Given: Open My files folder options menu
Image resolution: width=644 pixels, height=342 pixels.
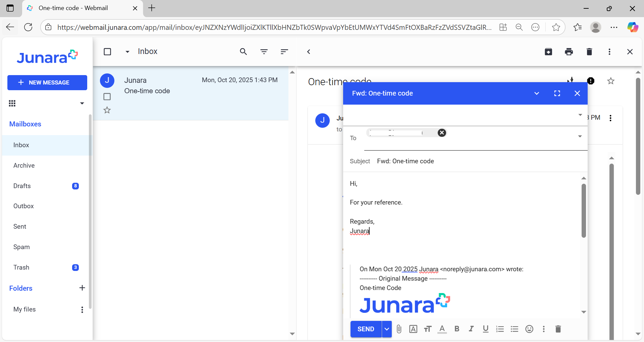Looking at the screenshot, I should (x=82, y=309).
